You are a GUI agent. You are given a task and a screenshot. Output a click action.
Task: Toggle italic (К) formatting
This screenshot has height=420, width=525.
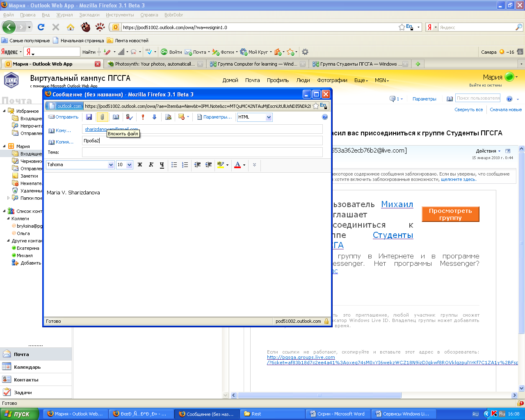[x=151, y=165]
